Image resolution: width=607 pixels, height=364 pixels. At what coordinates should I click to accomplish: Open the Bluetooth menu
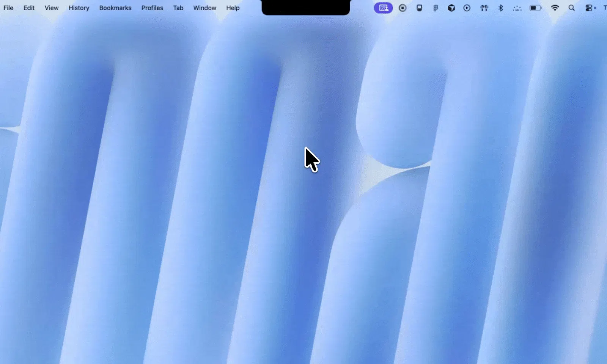pos(501,8)
